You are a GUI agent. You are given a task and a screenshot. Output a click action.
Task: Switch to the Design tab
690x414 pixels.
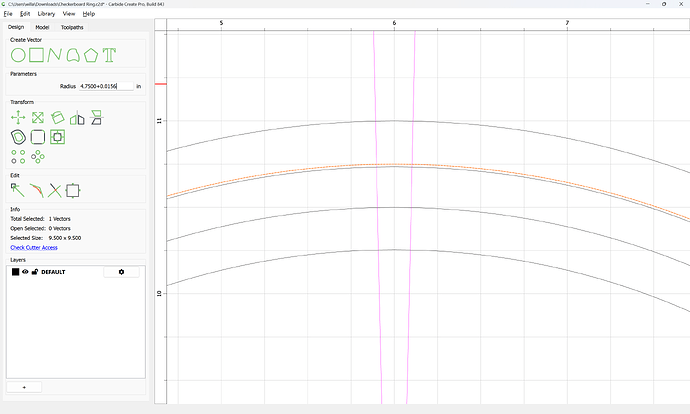(16, 27)
